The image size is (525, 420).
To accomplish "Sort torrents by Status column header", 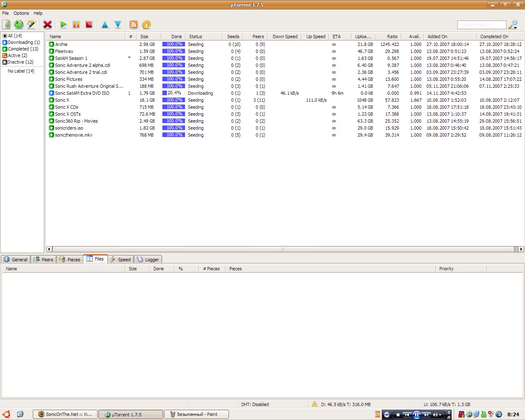I will (x=204, y=37).
